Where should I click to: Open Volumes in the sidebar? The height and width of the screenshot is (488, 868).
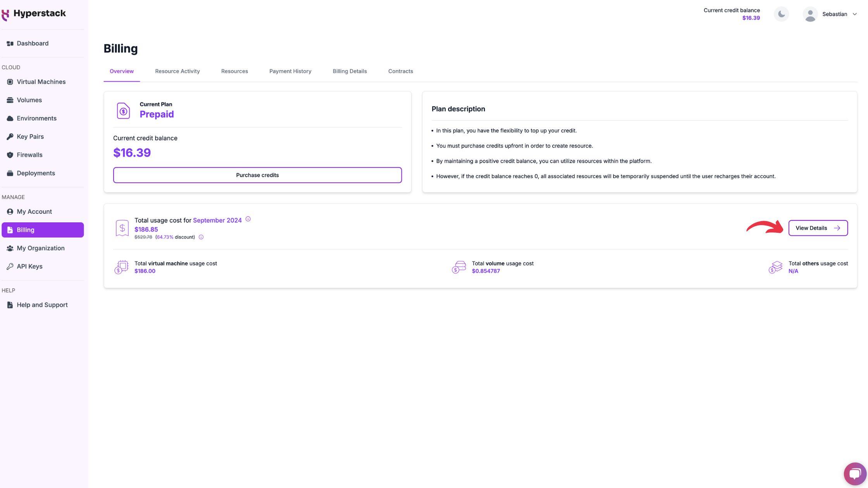(43, 100)
